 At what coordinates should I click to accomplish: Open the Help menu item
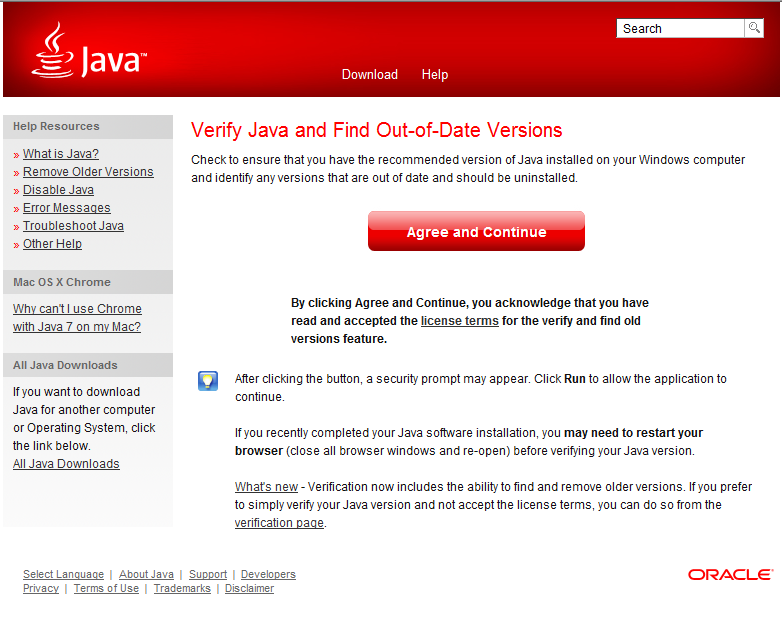[x=435, y=74]
